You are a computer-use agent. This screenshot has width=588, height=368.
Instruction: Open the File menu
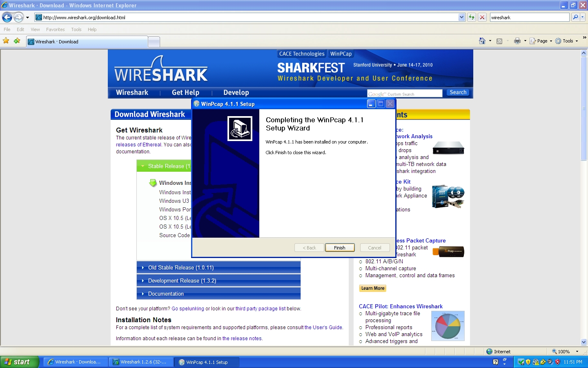[7, 29]
